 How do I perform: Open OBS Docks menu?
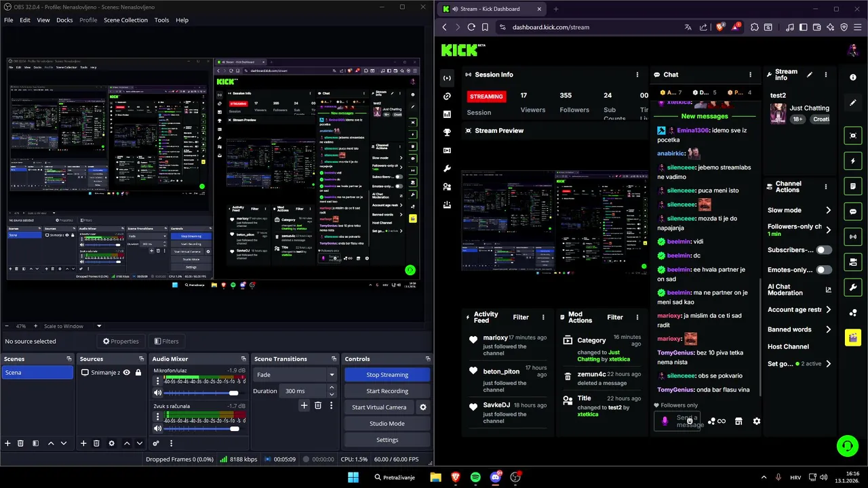pos(64,20)
